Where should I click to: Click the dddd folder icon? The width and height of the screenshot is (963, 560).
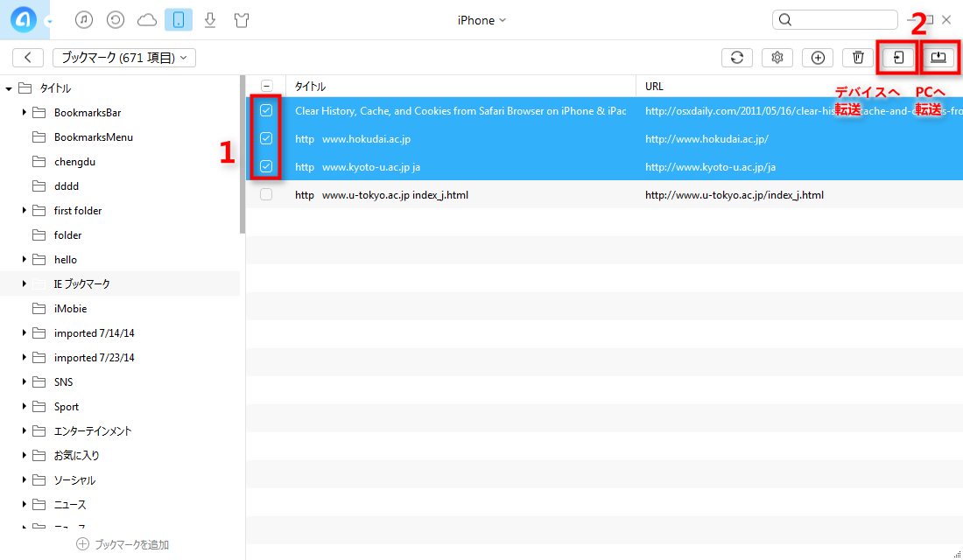click(39, 186)
